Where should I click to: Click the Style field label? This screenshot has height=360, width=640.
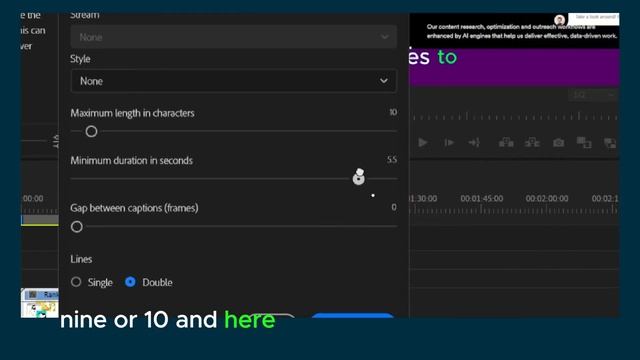tap(80, 59)
